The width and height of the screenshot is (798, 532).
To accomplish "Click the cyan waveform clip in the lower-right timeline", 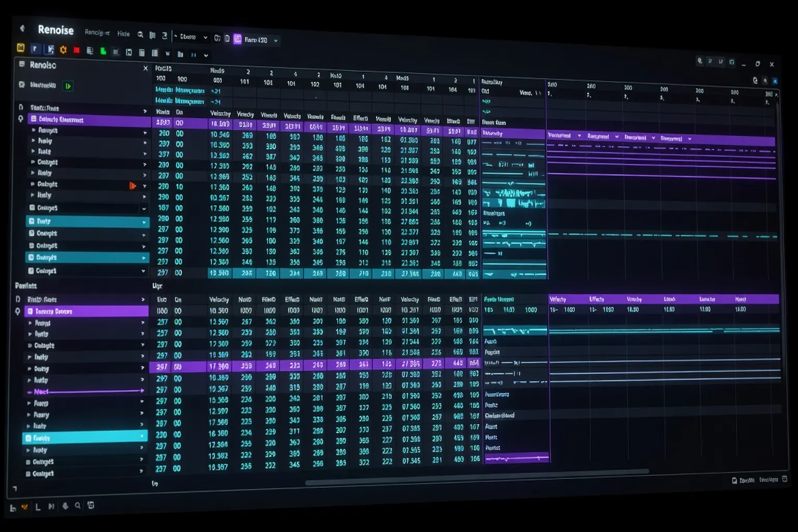I will coord(664,329).
